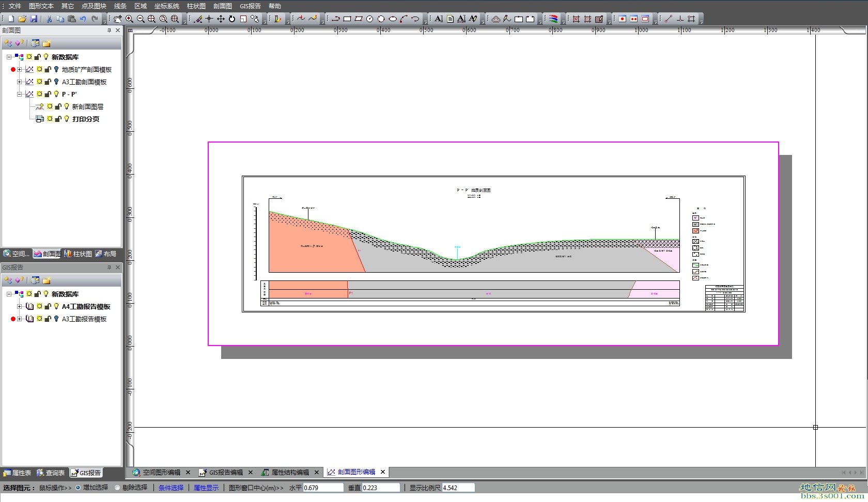This screenshot has height=502, width=868.
Task: Click the 显示比例尺 input field
Action: (458, 488)
